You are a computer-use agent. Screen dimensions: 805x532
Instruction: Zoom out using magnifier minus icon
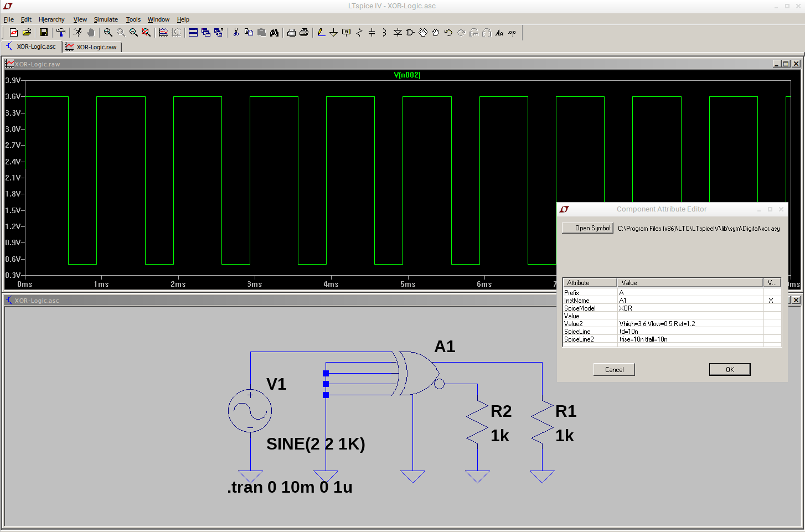[133, 33]
